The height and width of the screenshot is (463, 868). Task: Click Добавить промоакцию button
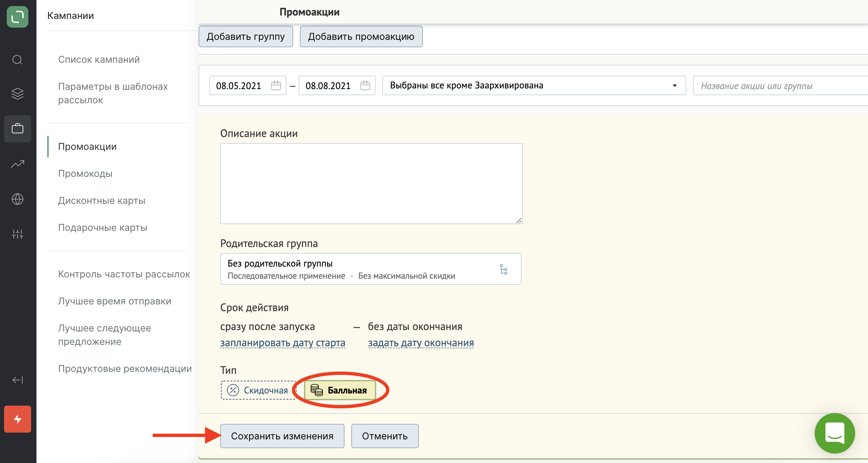pyautogui.click(x=361, y=36)
